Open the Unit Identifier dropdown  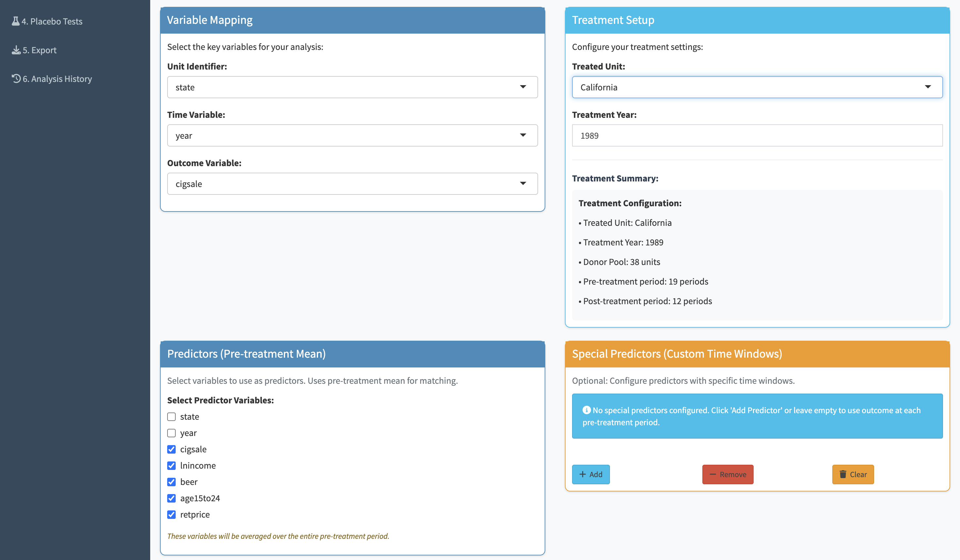click(x=352, y=87)
